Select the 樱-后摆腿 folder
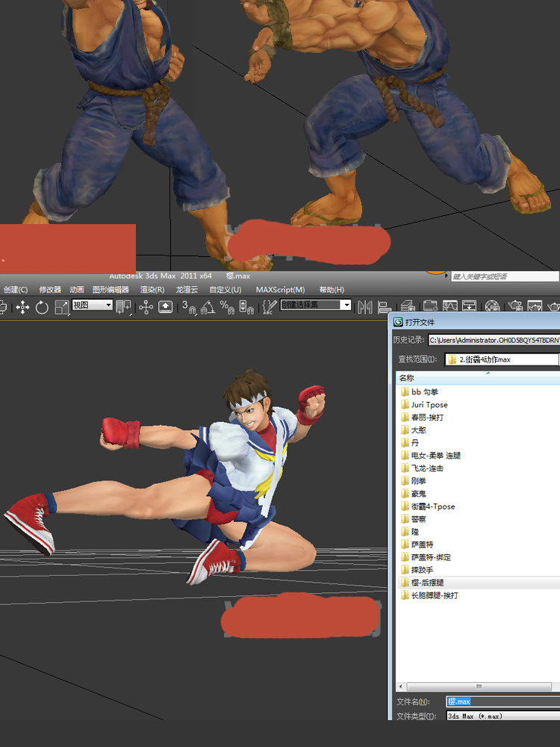 pos(422,583)
